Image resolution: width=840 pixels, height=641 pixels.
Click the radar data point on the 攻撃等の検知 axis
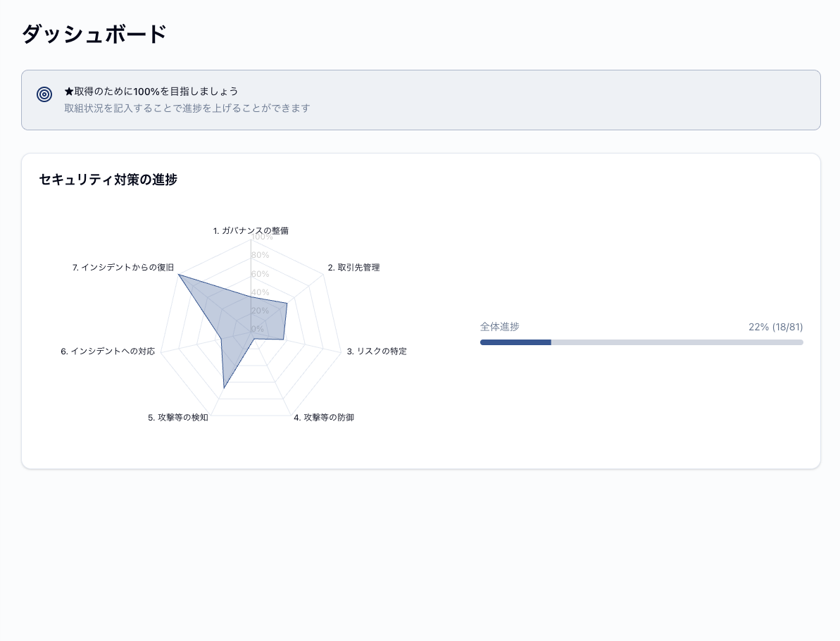224,387
